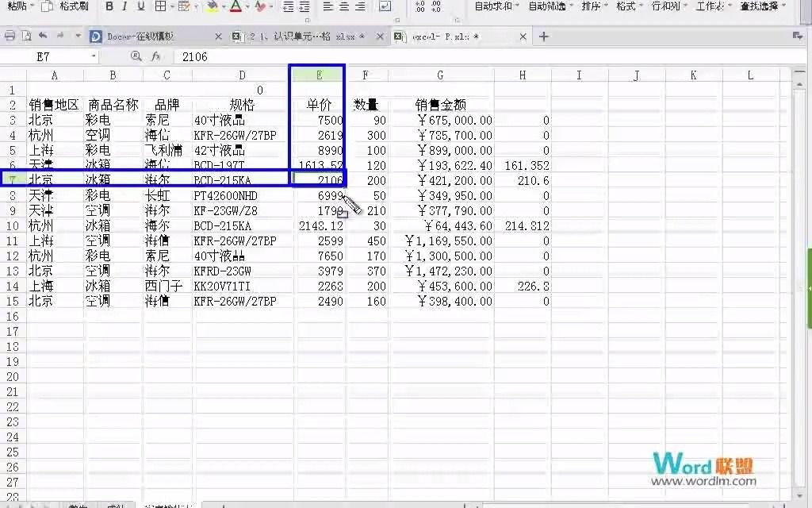Enable 自动筛选 AutoFilter
Image resolution: width=812 pixels, height=508 pixels.
point(547,8)
